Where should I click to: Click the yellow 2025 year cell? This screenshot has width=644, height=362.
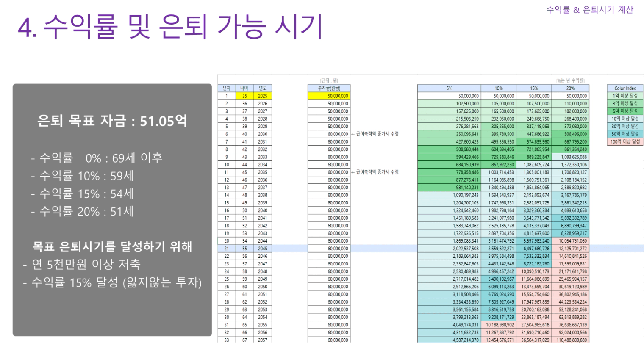click(x=263, y=96)
